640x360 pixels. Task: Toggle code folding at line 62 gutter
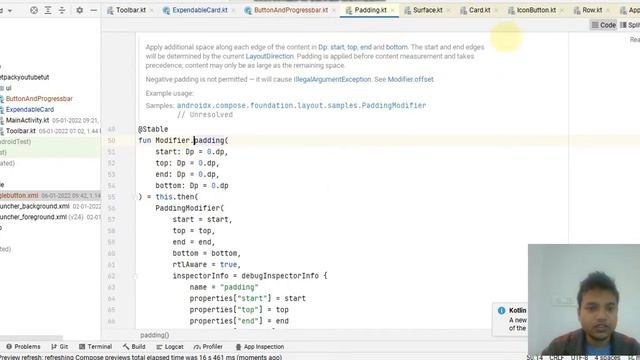tap(135, 276)
